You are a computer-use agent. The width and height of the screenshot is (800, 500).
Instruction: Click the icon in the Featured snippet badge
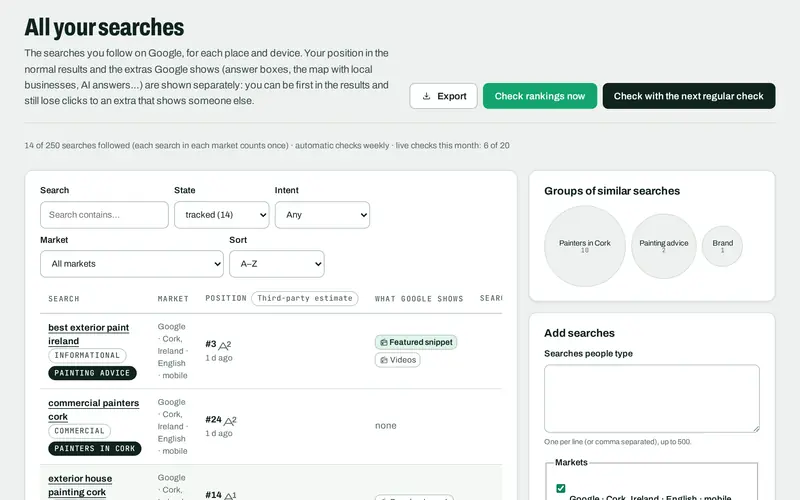[x=384, y=342]
